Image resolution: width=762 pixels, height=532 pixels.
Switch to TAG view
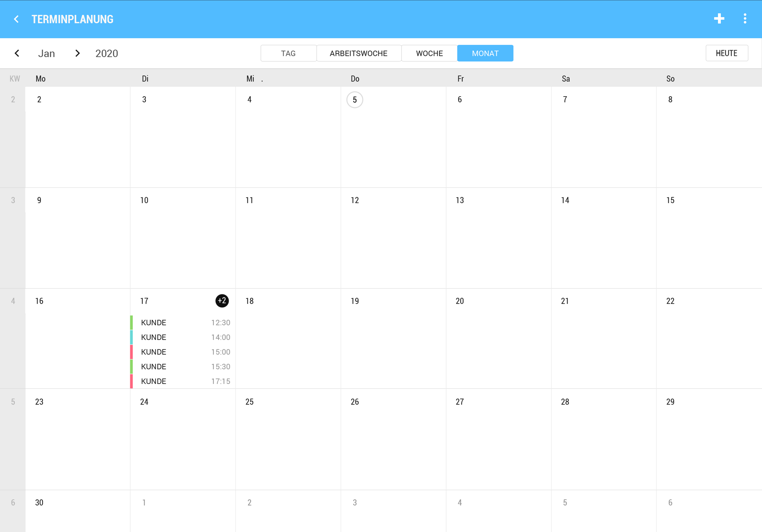coord(288,53)
